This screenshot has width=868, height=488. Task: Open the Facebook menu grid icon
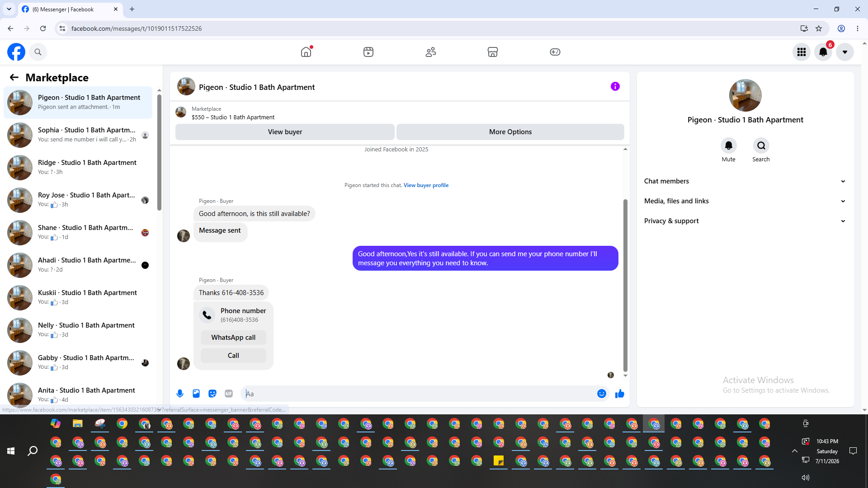tap(802, 52)
